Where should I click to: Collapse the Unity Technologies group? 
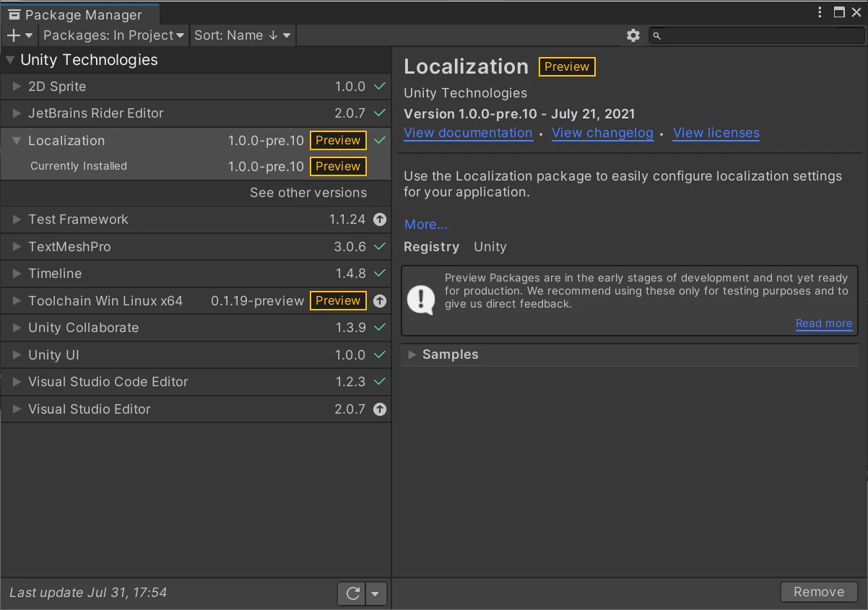click(x=10, y=60)
